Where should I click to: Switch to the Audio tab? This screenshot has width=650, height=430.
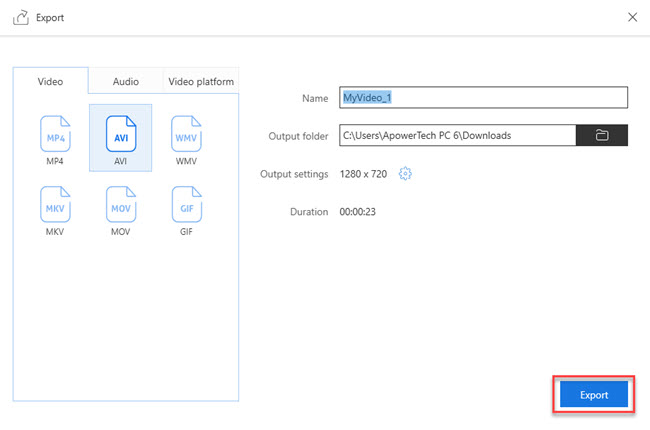pos(125,81)
